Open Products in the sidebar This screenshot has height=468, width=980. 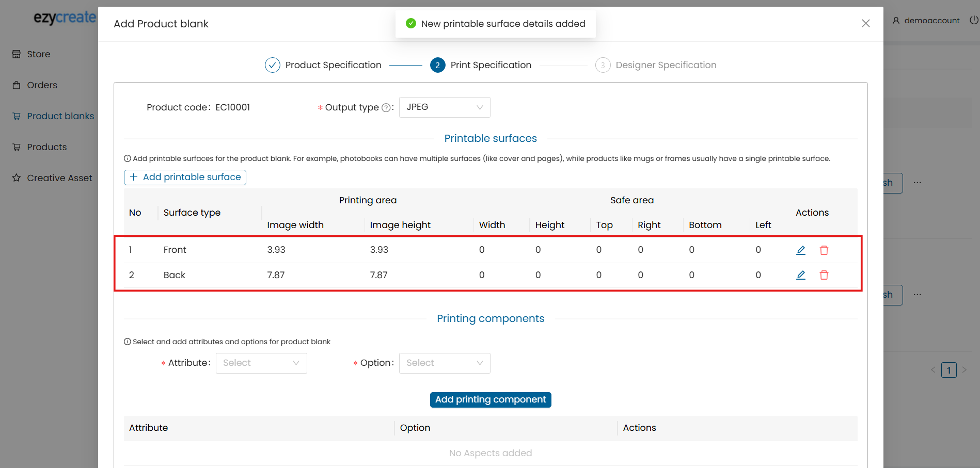coord(46,147)
